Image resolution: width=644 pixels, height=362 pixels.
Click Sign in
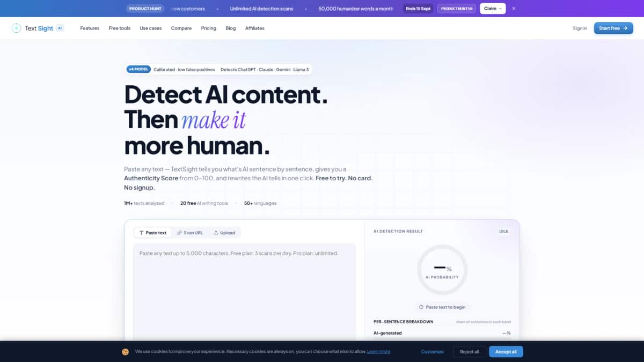[580, 28]
